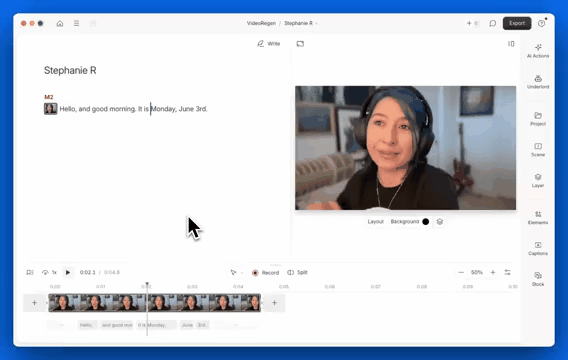Screen dimensions: 568x360
Task: Click the 0:02.1 current time display
Action: coord(88,272)
